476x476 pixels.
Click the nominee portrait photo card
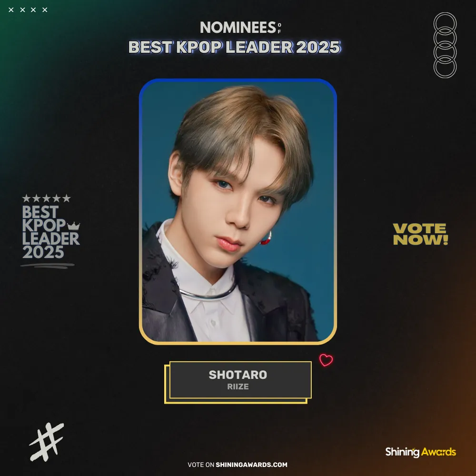coord(238,212)
